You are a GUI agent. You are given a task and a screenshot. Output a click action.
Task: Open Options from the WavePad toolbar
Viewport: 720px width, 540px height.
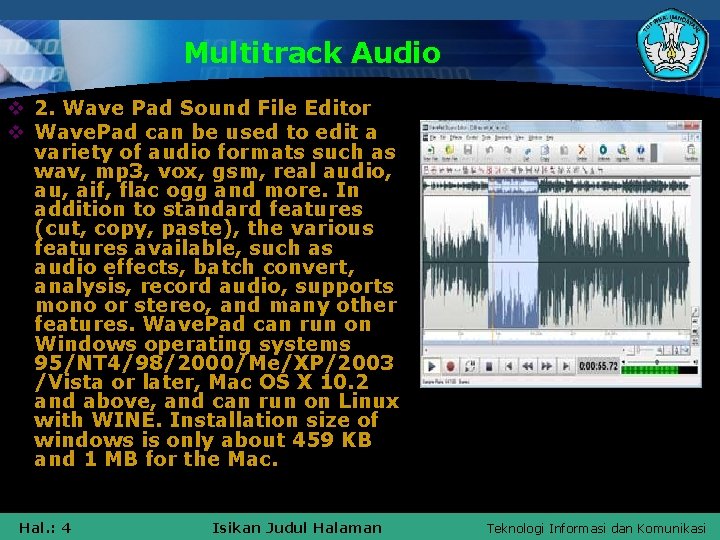coord(603,152)
